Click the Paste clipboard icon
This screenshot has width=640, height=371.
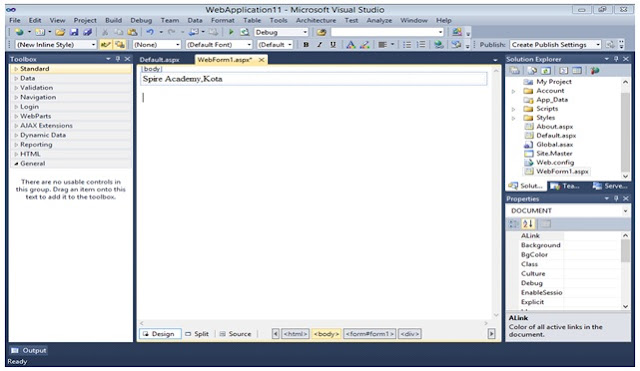[x=132, y=32]
